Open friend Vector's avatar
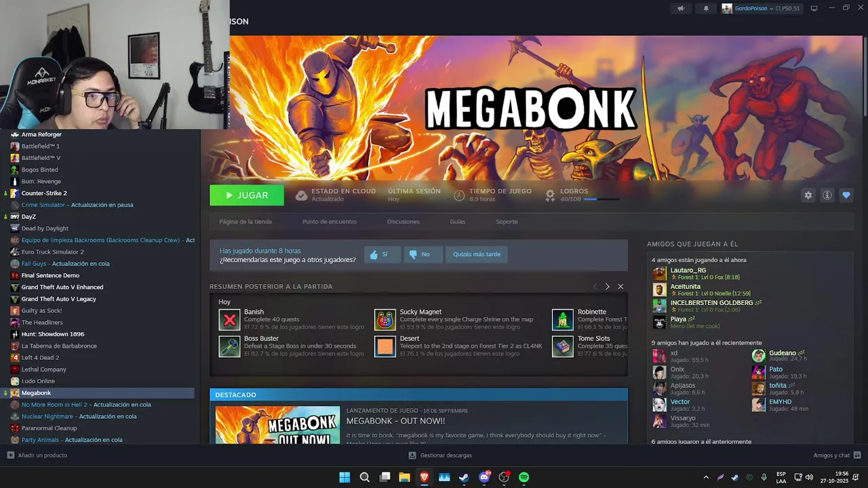This screenshot has width=868, height=488. pos(659,405)
